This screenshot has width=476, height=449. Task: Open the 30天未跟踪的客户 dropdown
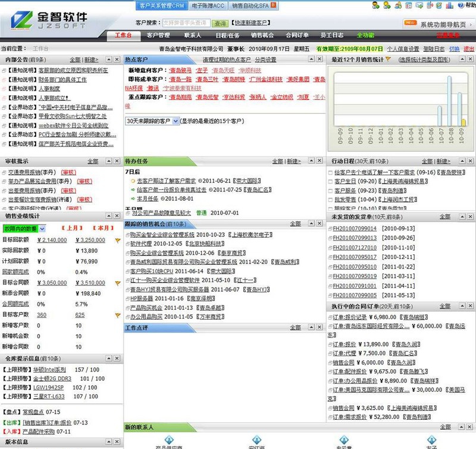[176, 121]
